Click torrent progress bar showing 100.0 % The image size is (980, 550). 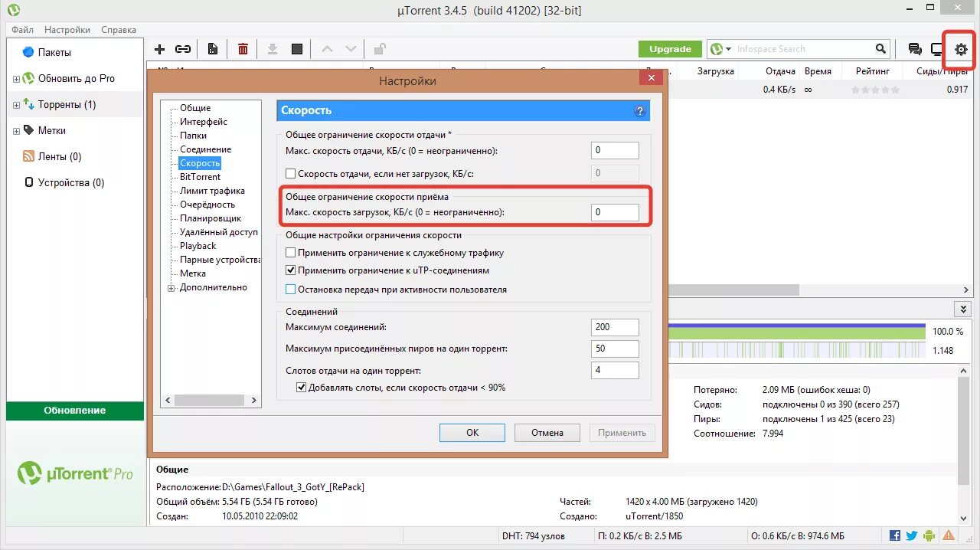pyautogui.click(x=796, y=331)
